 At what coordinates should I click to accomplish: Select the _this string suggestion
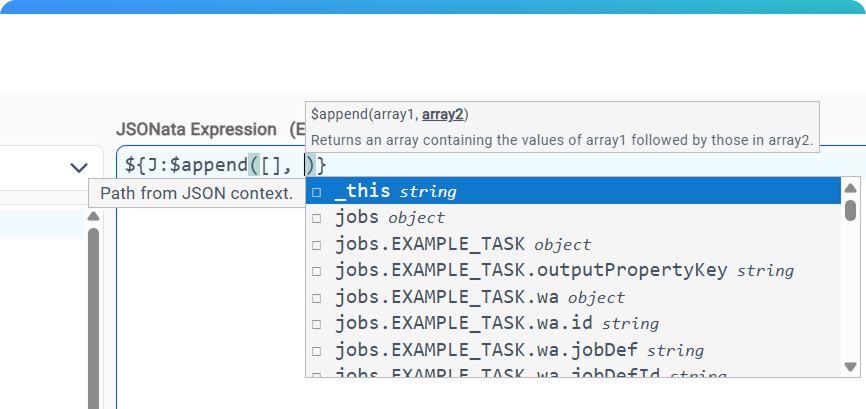[573, 192]
